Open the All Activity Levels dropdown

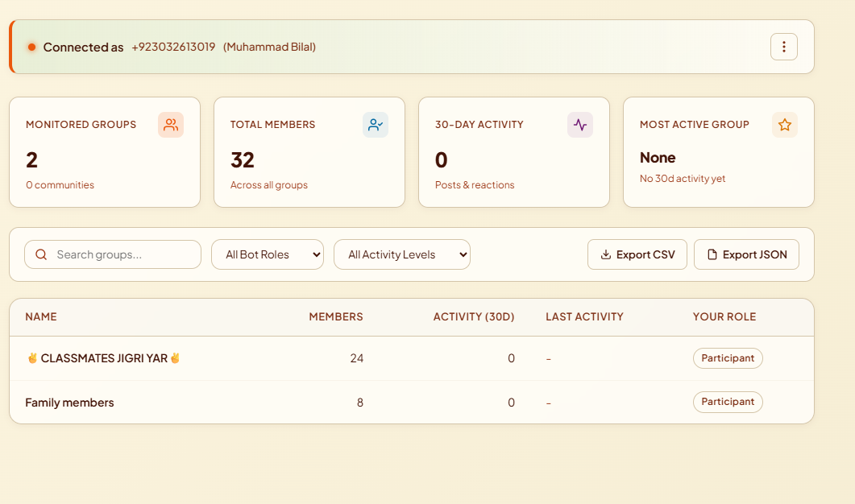pos(402,254)
